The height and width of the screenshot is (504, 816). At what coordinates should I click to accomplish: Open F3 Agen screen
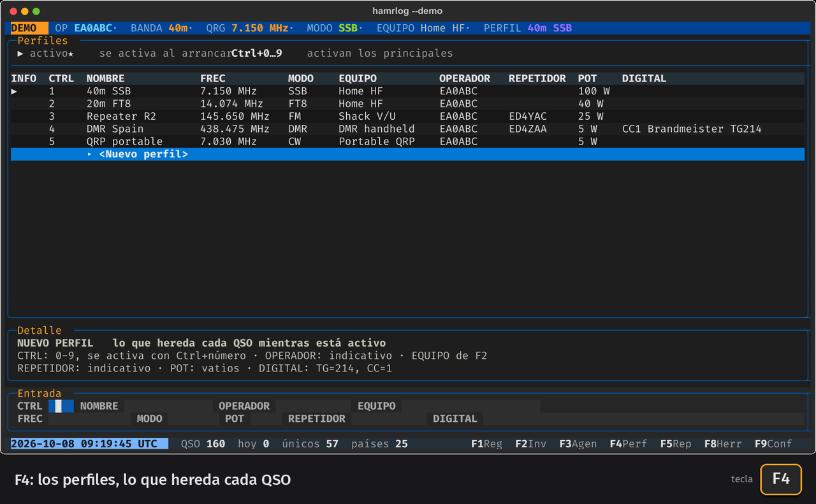(x=578, y=443)
